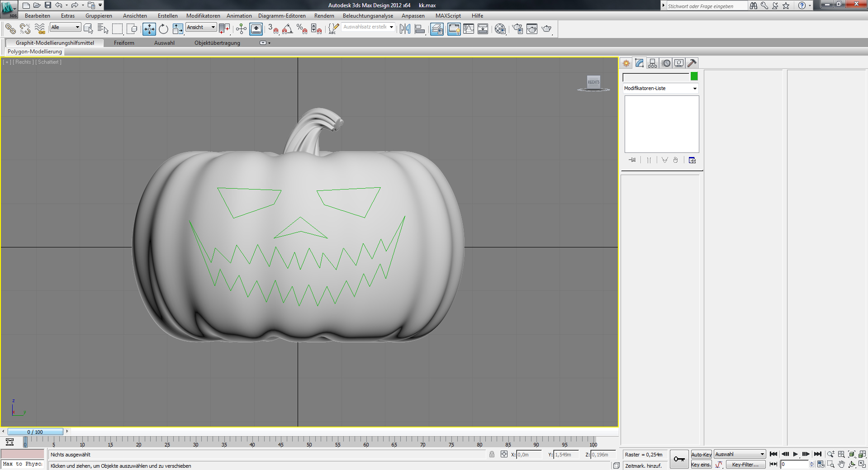Open the Alle selection filter dropdown

(x=65, y=27)
